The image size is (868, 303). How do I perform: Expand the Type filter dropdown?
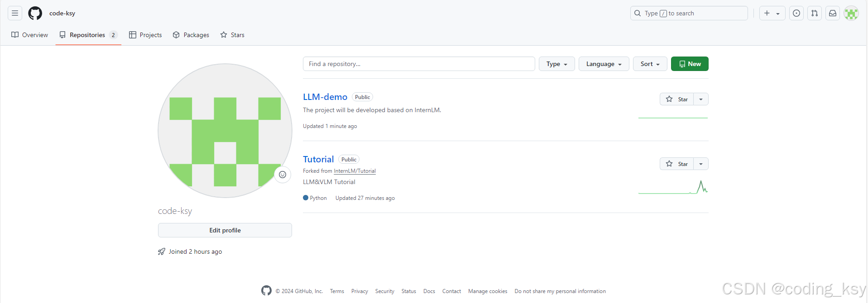(556, 64)
